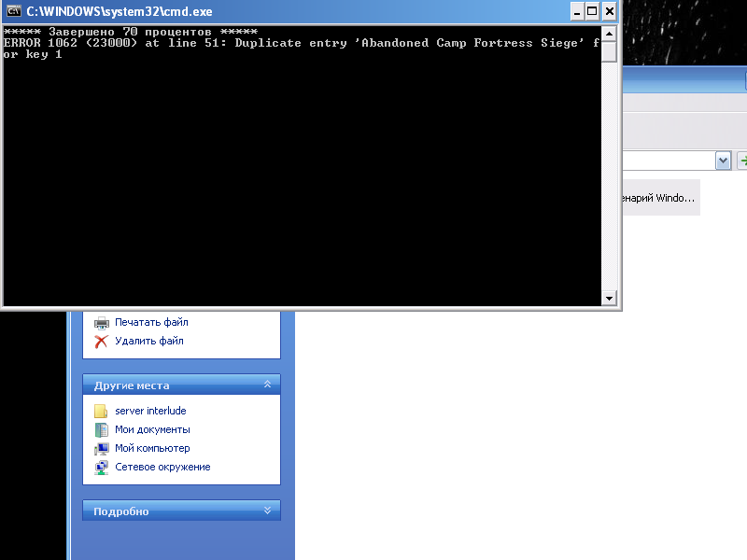Open the Explorer address bar dropdown arrow

click(723, 161)
